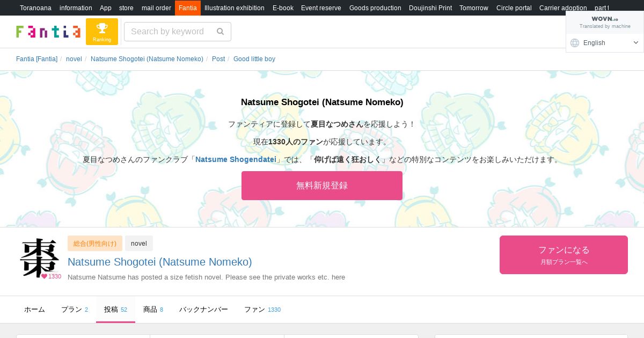Open the Ranking trophy button
644x338 pixels.
click(x=102, y=32)
